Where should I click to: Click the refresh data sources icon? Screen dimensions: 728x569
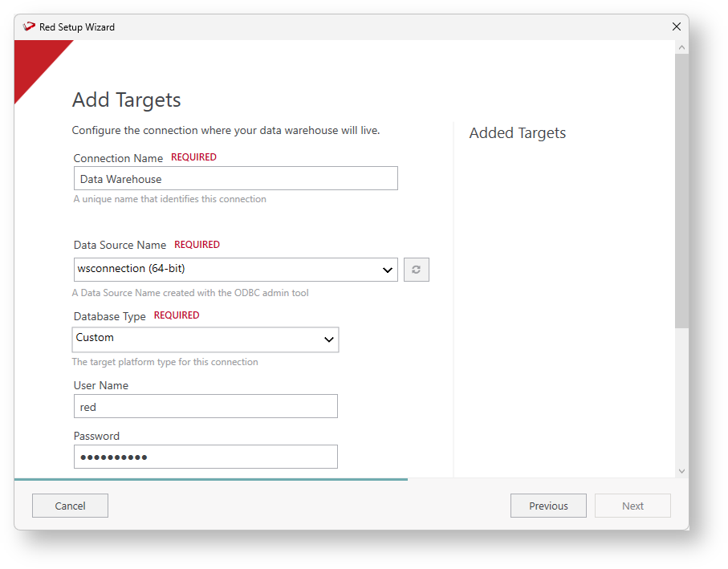click(x=416, y=270)
